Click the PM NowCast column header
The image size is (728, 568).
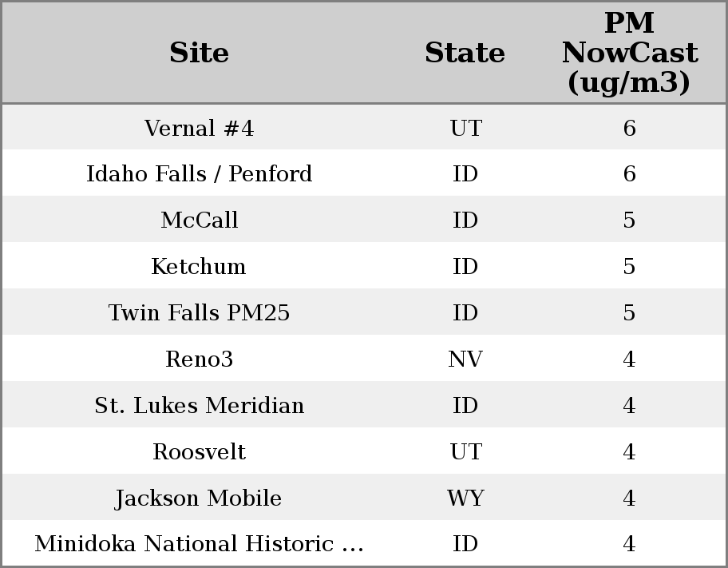click(x=629, y=53)
